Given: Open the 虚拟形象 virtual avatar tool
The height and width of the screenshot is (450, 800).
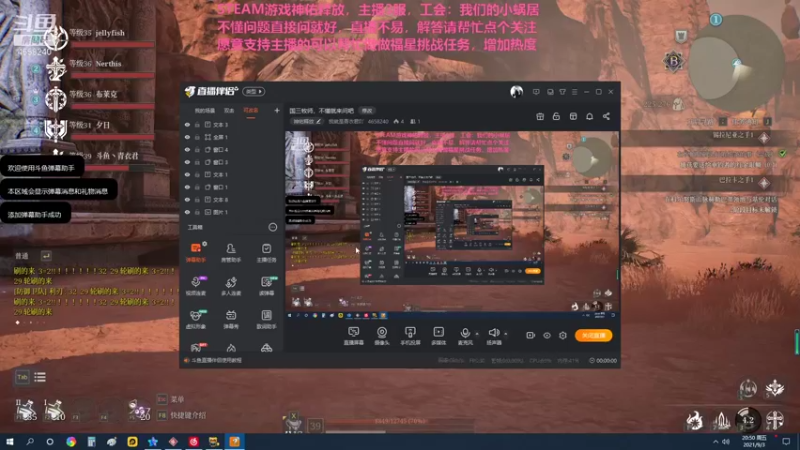Looking at the screenshot, I should pyautogui.click(x=196, y=318).
